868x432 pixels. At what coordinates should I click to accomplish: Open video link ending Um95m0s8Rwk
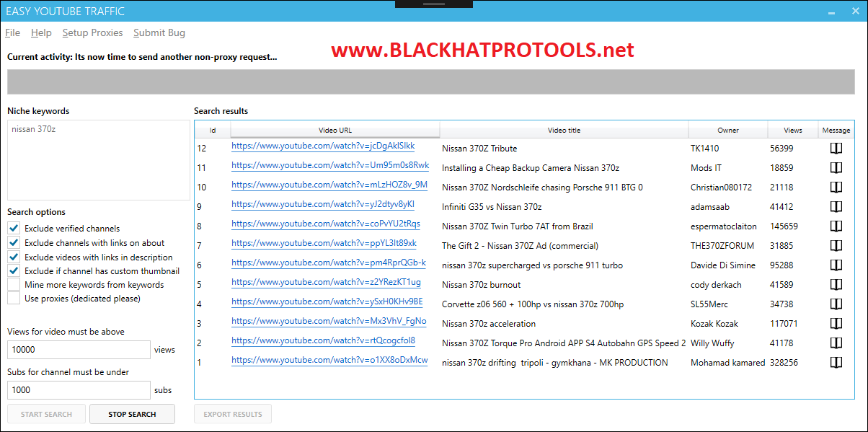coord(330,166)
